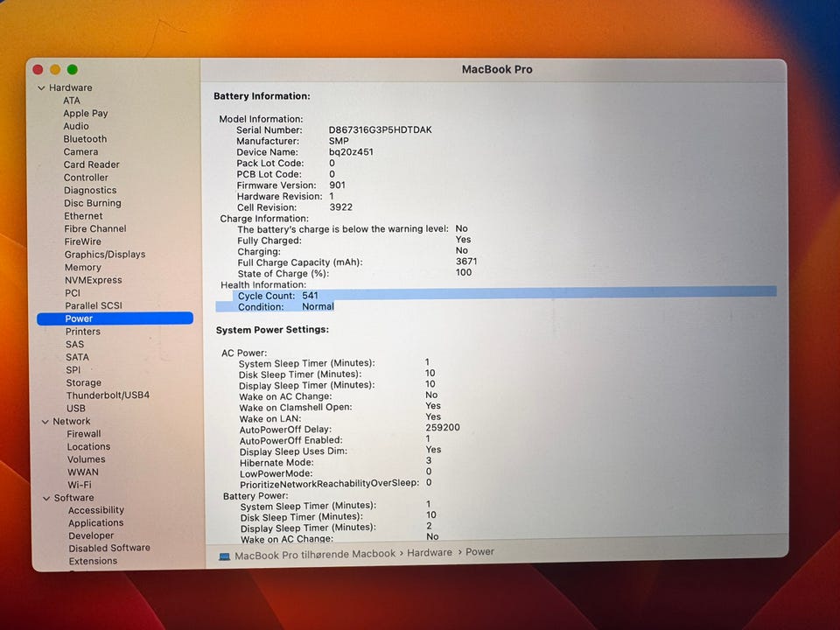Screen dimensions: 840x630
Task: Open Parallel SCSI entry
Action: click(x=94, y=306)
